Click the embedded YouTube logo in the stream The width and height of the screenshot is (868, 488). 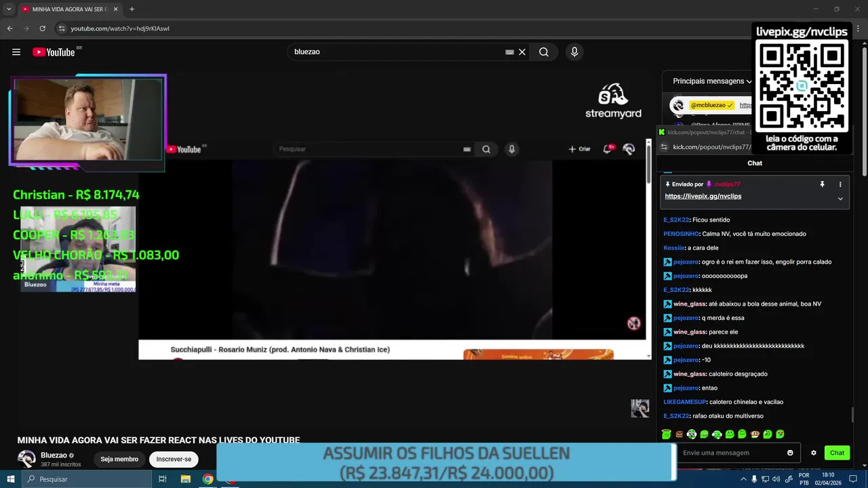click(184, 149)
